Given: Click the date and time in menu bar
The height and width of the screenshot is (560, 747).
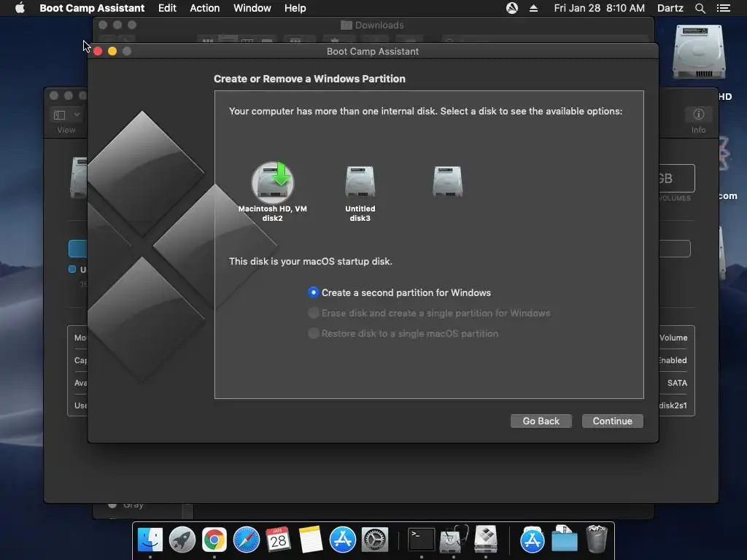Looking at the screenshot, I should [600, 8].
